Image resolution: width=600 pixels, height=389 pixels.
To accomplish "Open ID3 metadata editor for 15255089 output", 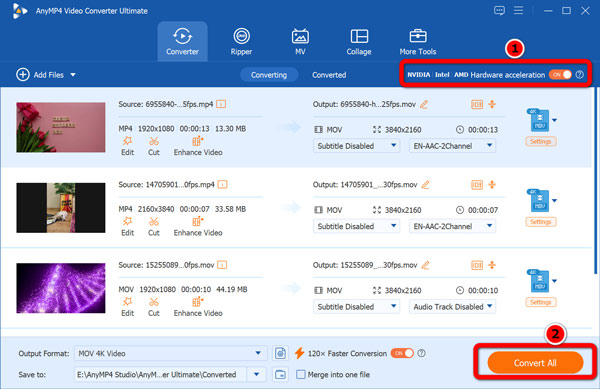I will tap(477, 265).
